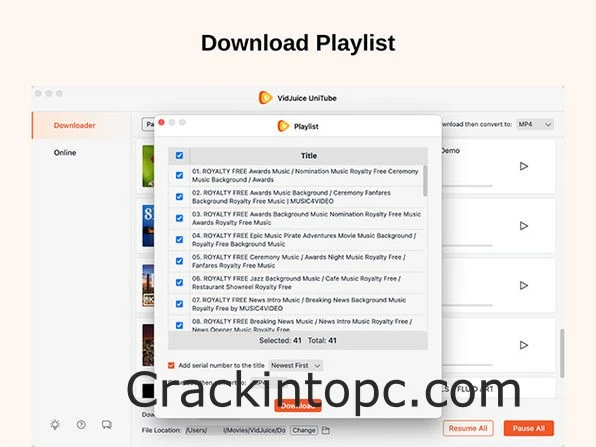
Task: Click the Change file location button
Action: pos(304,430)
